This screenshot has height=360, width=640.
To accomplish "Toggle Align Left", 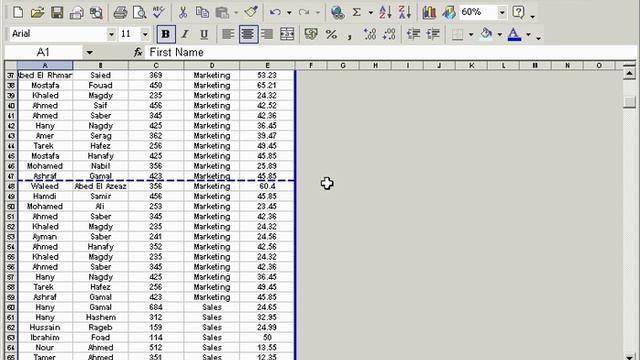I will point(228,34).
